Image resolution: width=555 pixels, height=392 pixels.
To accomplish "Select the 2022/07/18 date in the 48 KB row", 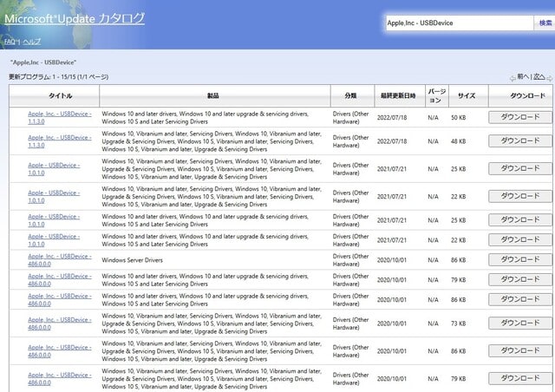I will point(392,141).
